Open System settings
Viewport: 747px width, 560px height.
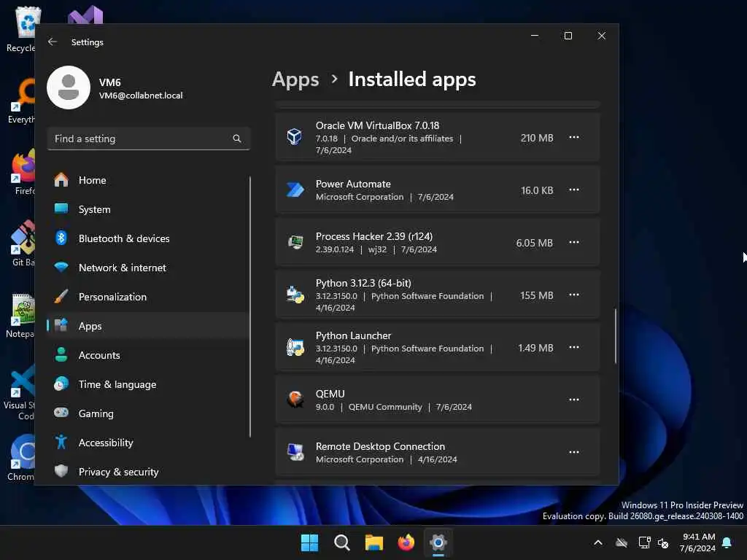point(147,209)
